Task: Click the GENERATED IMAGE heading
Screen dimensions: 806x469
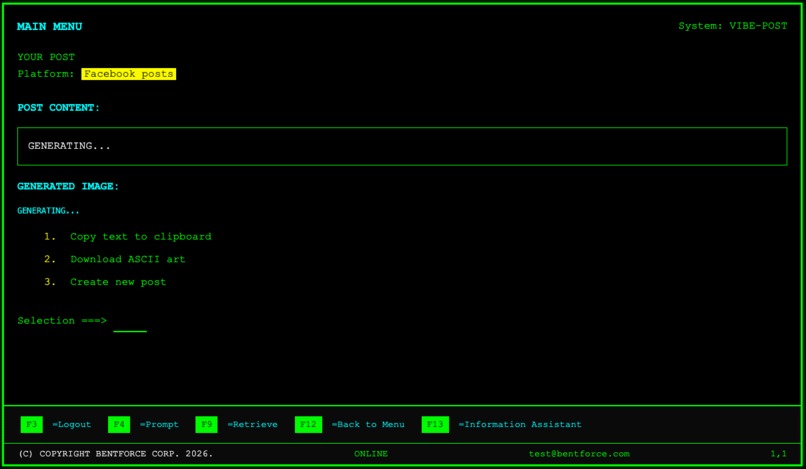Action: click(68, 186)
